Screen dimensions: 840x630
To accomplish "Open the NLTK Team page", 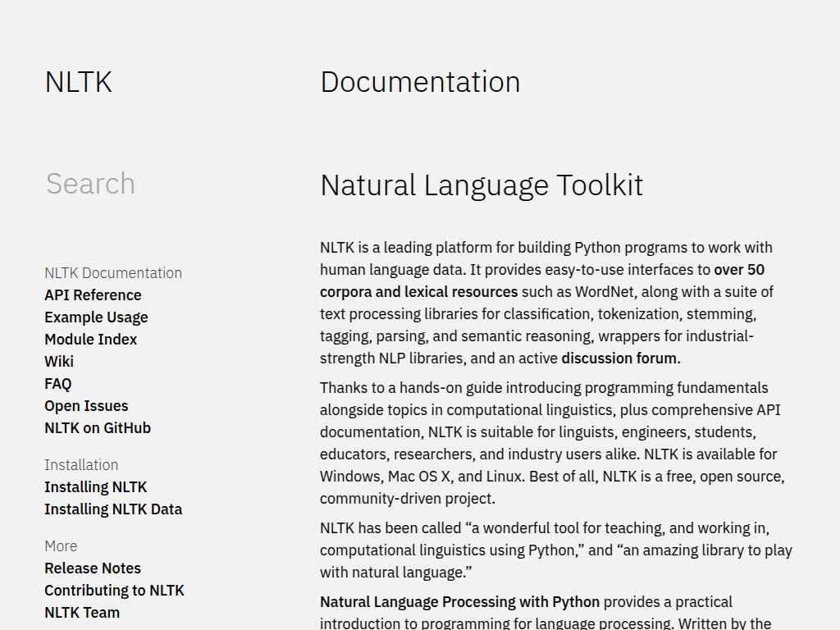I will [82, 612].
